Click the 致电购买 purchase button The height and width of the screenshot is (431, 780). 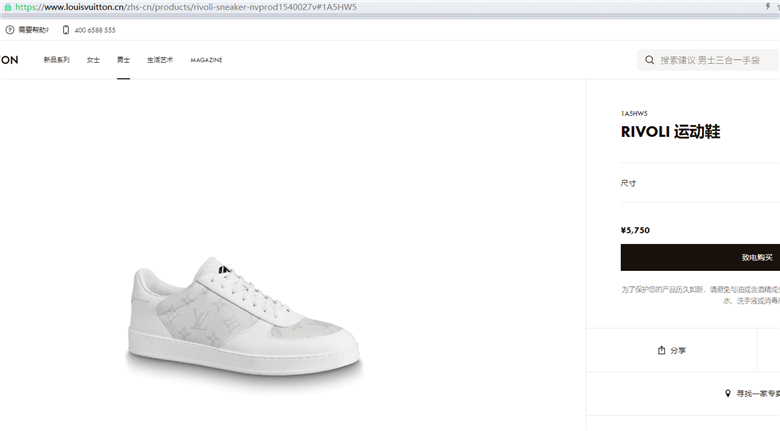point(700,257)
